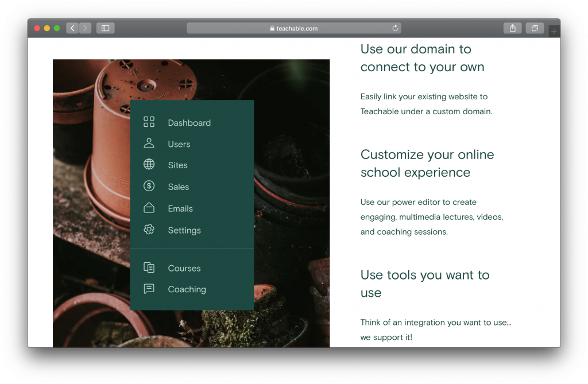The width and height of the screenshot is (588, 384).
Task: Select Users in the sidebar menu
Action: pos(179,145)
